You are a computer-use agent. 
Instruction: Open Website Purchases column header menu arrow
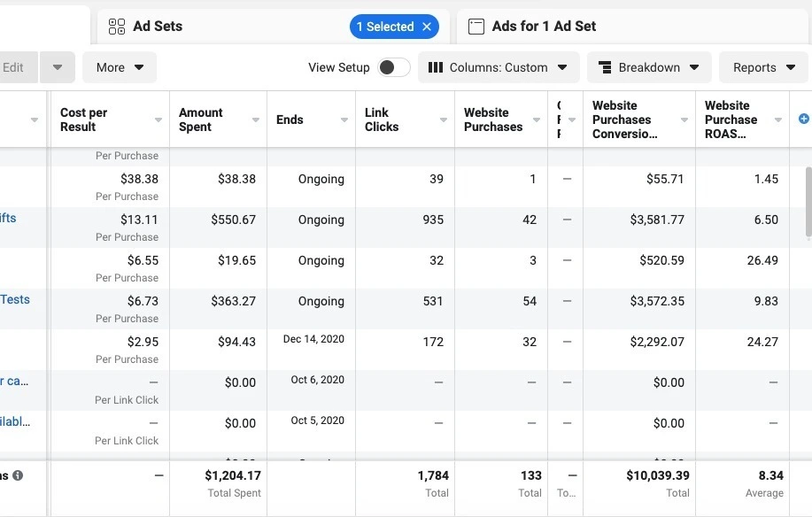pos(537,120)
